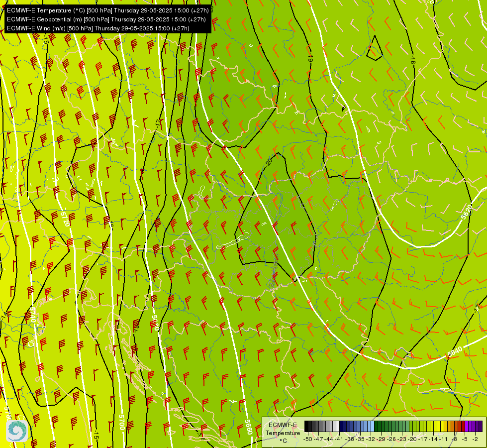The height and width of the screenshot is (448, 487).
Task: Click the -38 value on legend scale
Action: click(350, 439)
